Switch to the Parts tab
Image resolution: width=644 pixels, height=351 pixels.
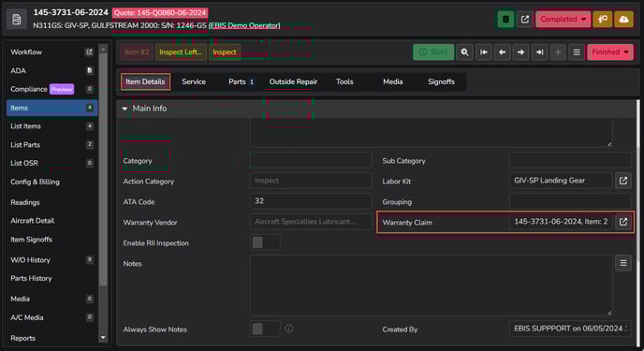(x=241, y=81)
